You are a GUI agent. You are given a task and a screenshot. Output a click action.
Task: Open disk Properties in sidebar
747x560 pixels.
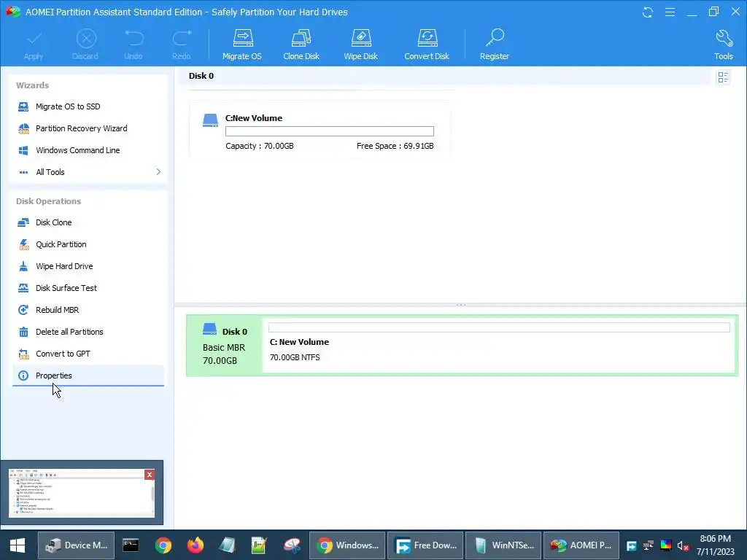coord(88,376)
